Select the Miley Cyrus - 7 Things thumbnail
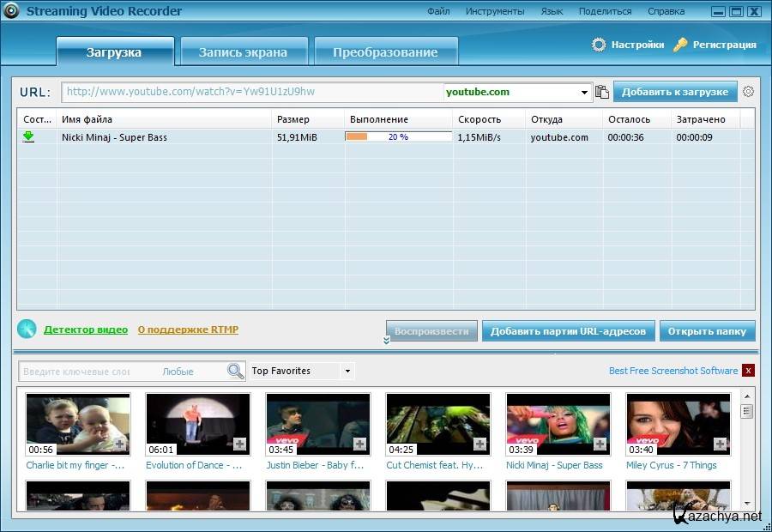The image size is (772, 532). 678,424
